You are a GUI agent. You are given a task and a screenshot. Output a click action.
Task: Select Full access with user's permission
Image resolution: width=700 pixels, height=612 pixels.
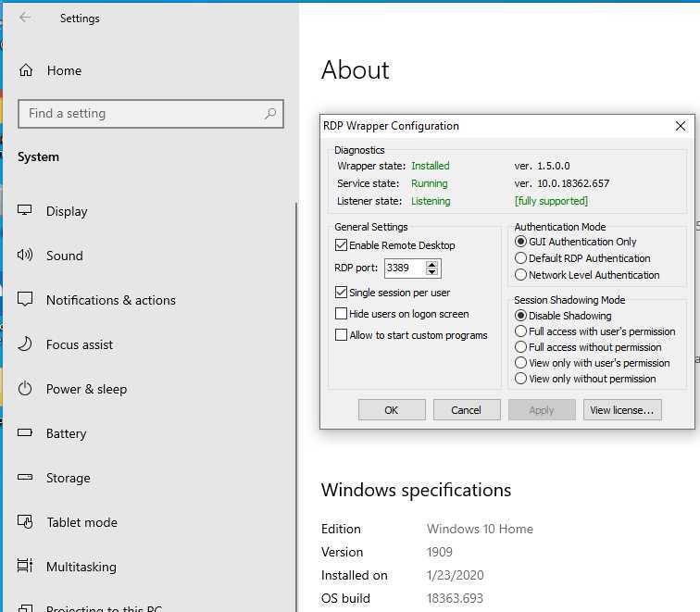(520, 331)
